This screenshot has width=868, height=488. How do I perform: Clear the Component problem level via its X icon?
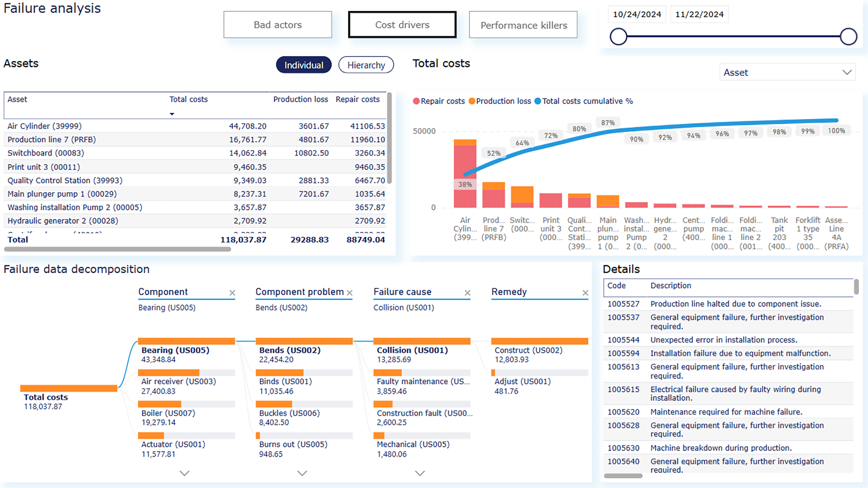pos(350,293)
